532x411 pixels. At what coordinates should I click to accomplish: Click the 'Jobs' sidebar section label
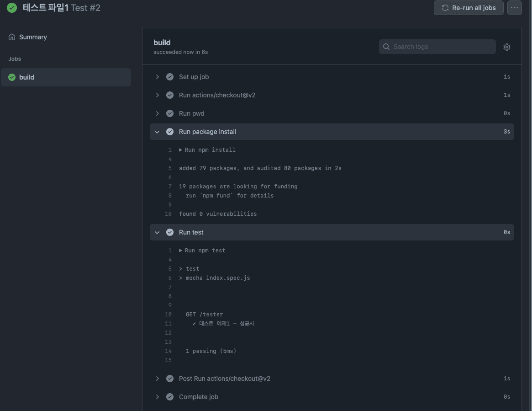coord(15,59)
